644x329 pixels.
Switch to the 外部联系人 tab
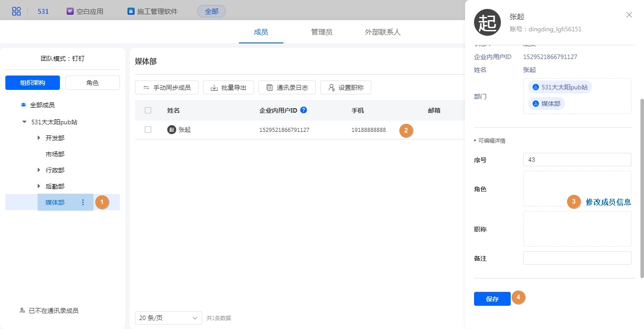(382, 32)
